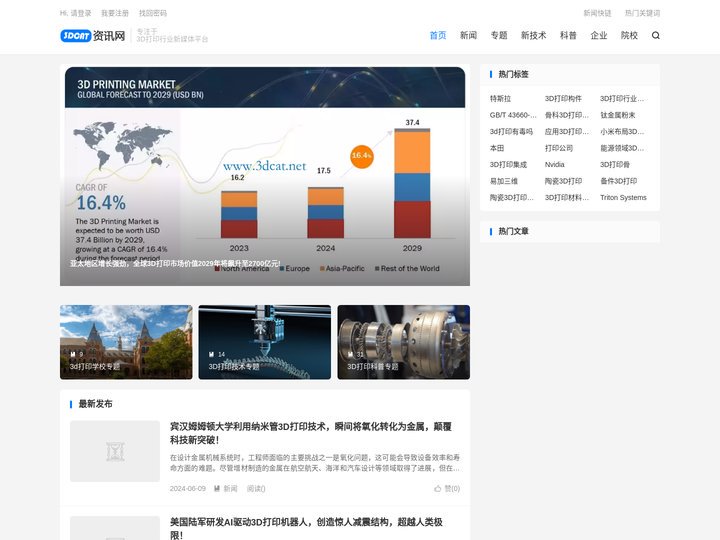Click the 最新发布 section heading
The image size is (720, 540).
point(96,404)
